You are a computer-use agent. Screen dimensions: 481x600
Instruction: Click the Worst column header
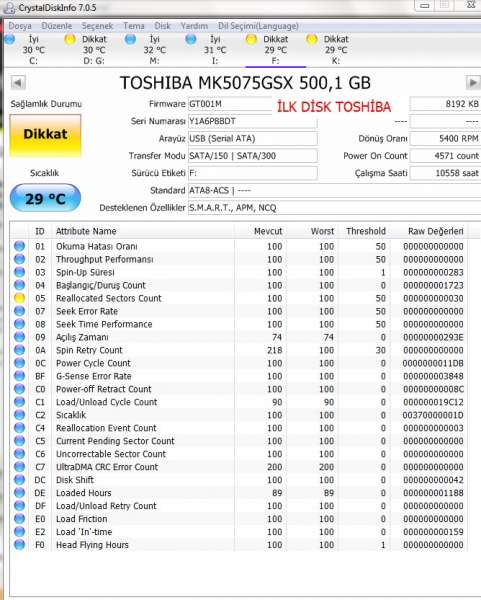[x=312, y=231]
